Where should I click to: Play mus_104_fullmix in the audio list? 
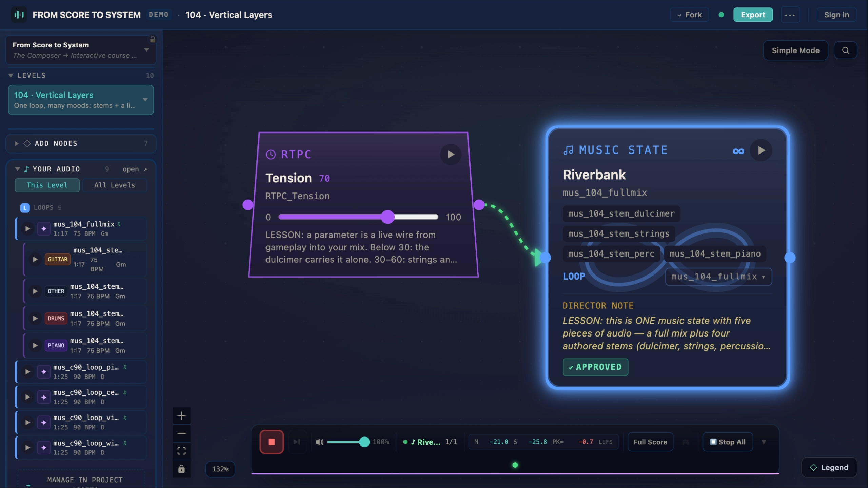[x=27, y=229]
